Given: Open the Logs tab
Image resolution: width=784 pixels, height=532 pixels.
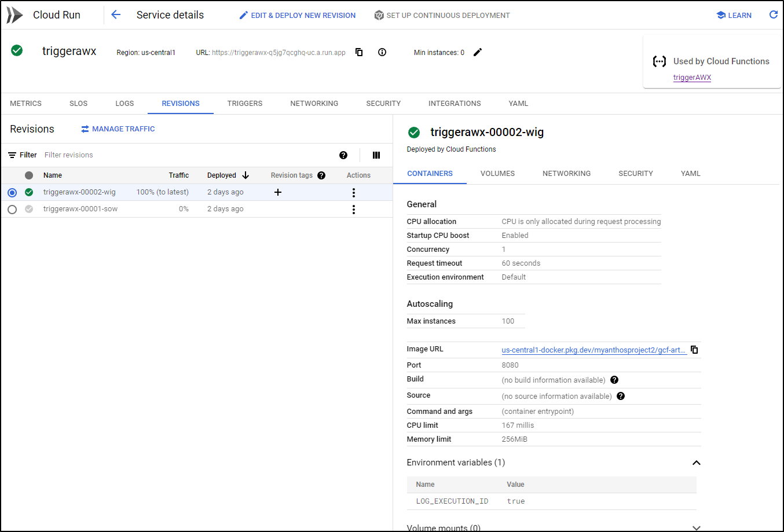Looking at the screenshot, I should click(124, 104).
